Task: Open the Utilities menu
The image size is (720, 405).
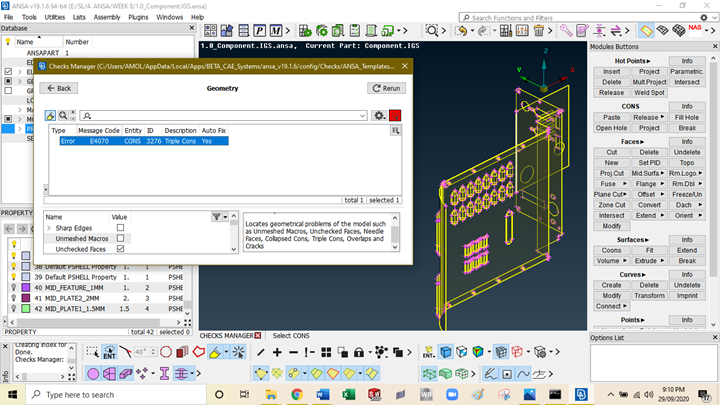Action: point(55,17)
